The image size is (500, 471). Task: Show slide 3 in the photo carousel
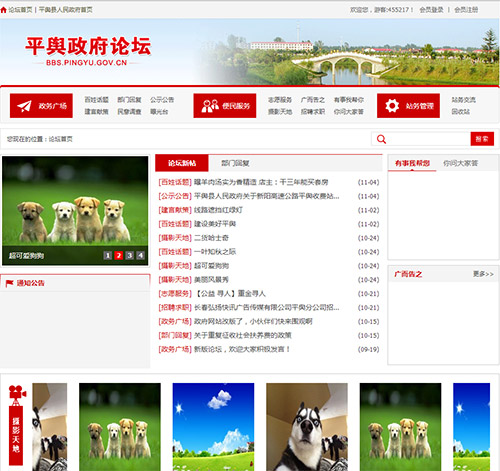coord(130,255)
